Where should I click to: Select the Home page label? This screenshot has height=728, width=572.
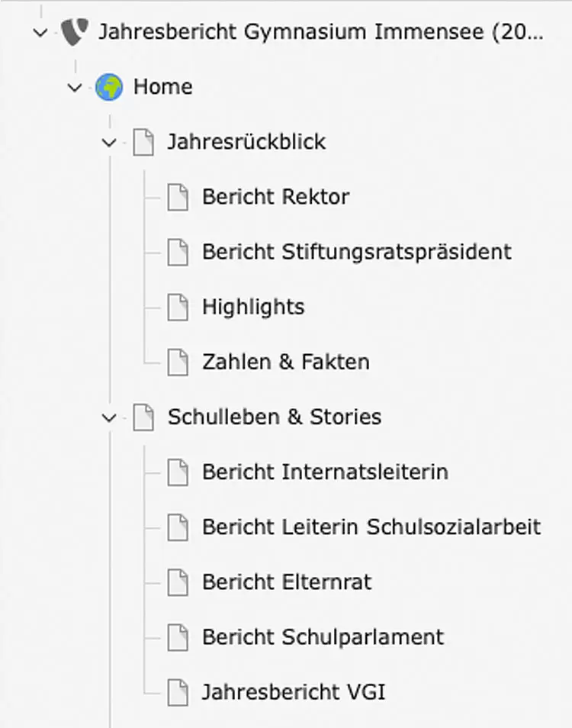163,87
